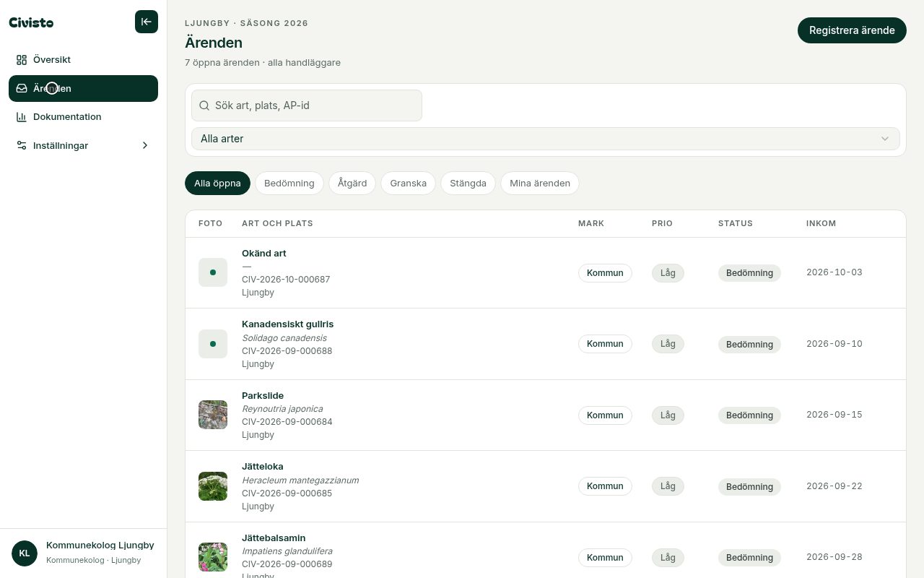Click the ART OCH PLATS column header
This screenshot has width=924, height=578.
(x=277, y=223)
